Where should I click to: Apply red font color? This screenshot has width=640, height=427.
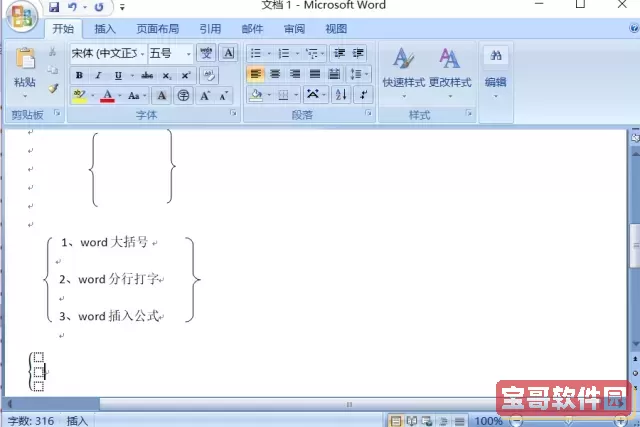tap(107, 96)
